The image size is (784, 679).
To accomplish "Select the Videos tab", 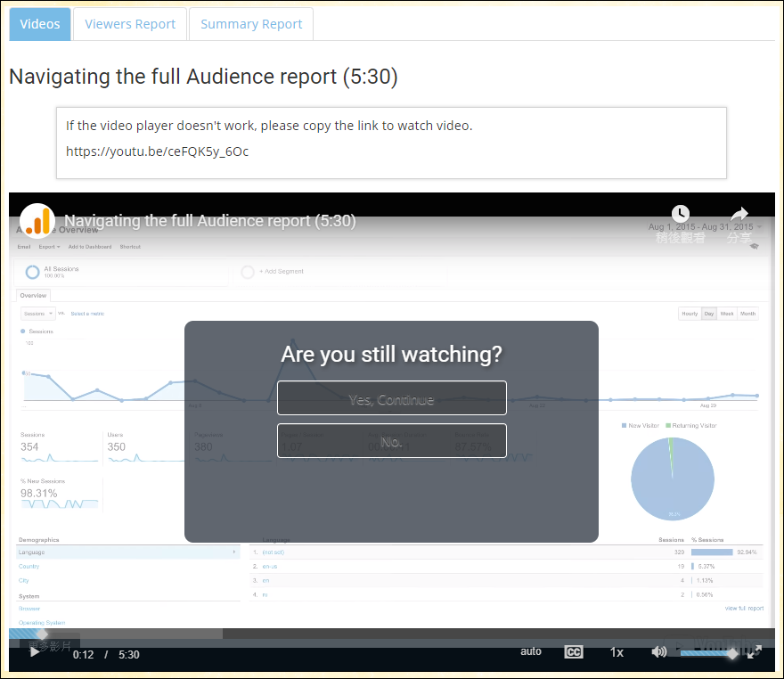I will [40, 24].
